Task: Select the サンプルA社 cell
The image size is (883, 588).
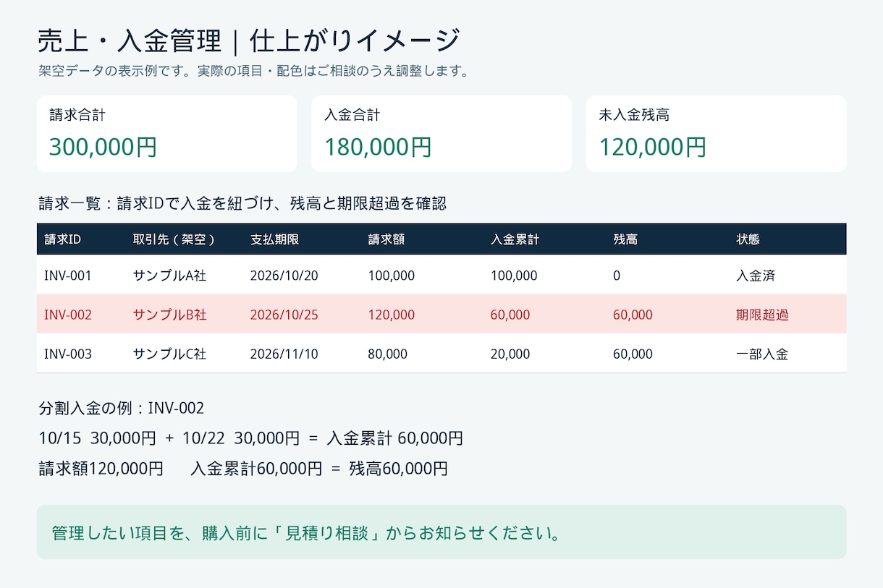Action: coord(169,276)
